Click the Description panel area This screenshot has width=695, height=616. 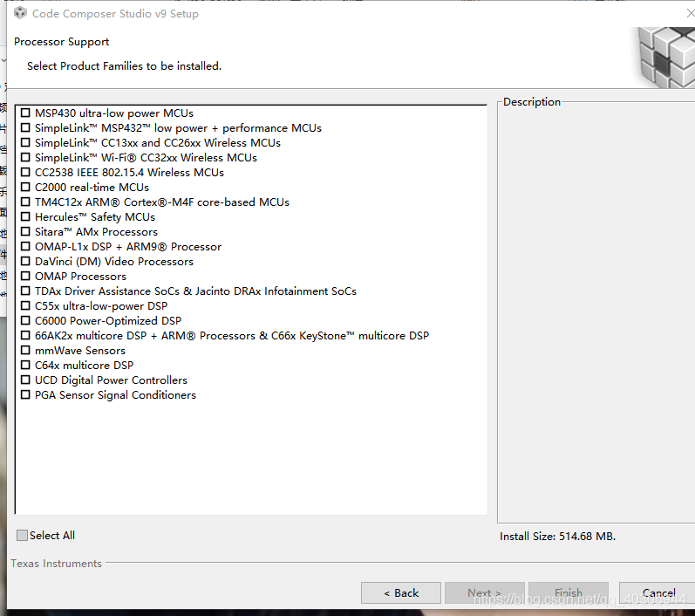(x=596, y=312)
